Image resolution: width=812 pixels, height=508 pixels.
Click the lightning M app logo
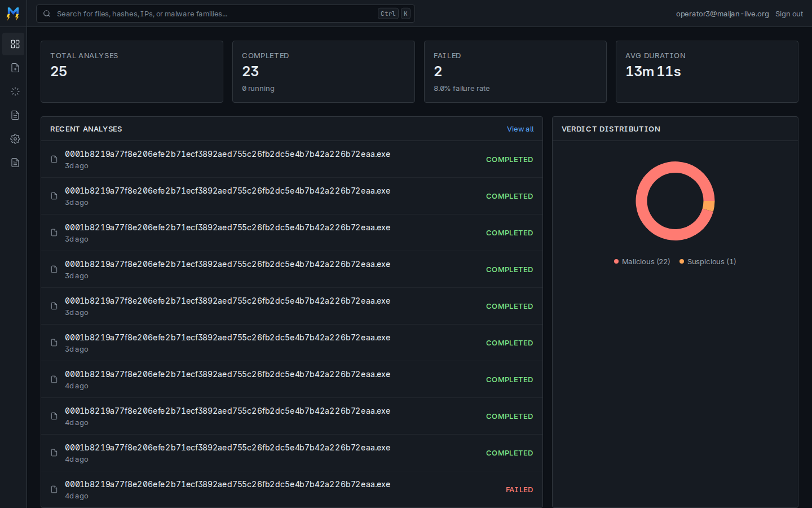click(13, 14)
